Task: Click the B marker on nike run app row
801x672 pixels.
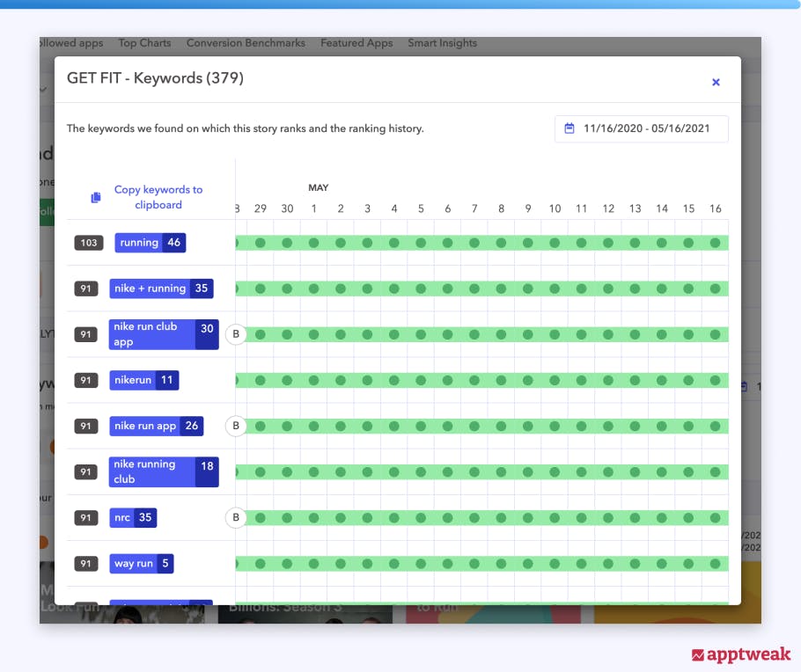Action: pyautogui.click(x=235, y=426)
